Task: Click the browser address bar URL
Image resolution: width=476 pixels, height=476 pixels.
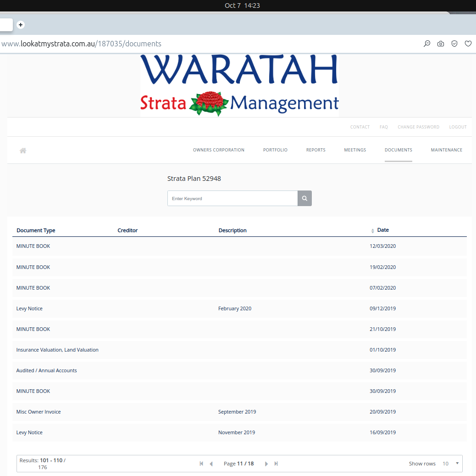Action: tap(81, 44)
